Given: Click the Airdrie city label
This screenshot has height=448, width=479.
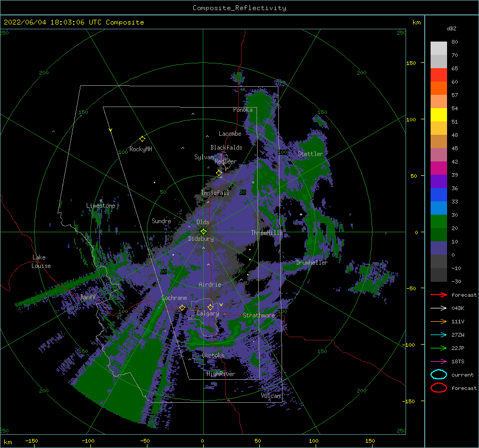Looking at the screenshot, I should [x=210, y=284].
